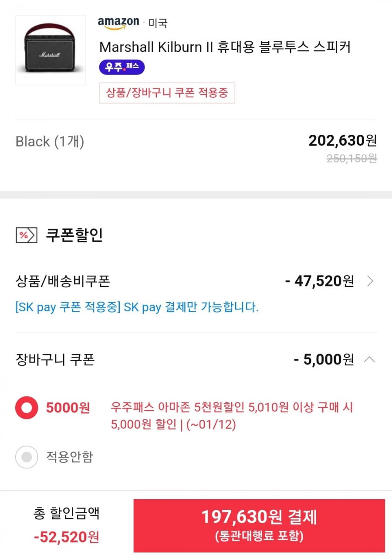392x559 pixels.
Task: Tap the SK pay 쿠폰 적용중 notice
Action: 137,307
